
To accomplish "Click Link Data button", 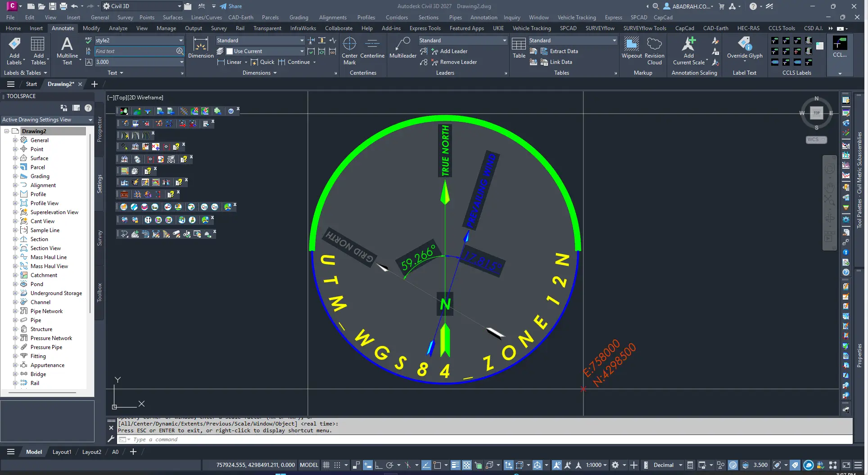I will point(556,62).
